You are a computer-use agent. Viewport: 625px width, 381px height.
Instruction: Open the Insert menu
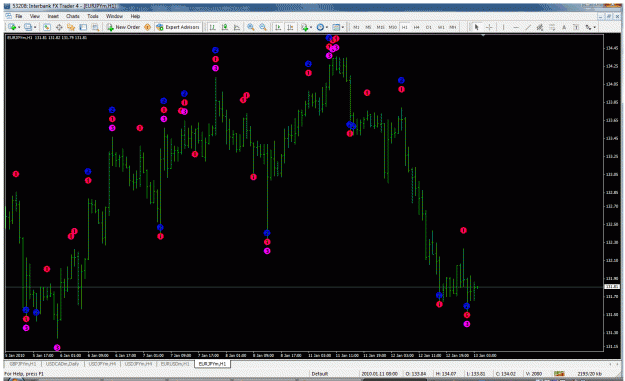click(x=53, y=16)
